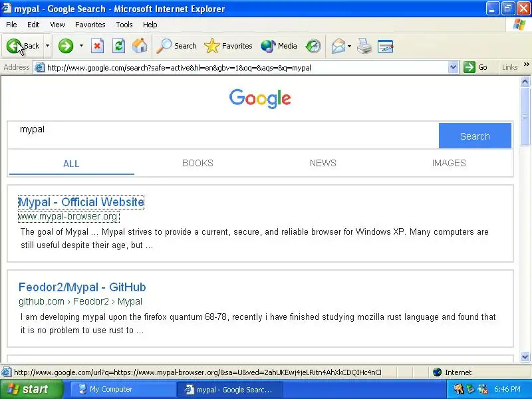Open the View menu

57,25
